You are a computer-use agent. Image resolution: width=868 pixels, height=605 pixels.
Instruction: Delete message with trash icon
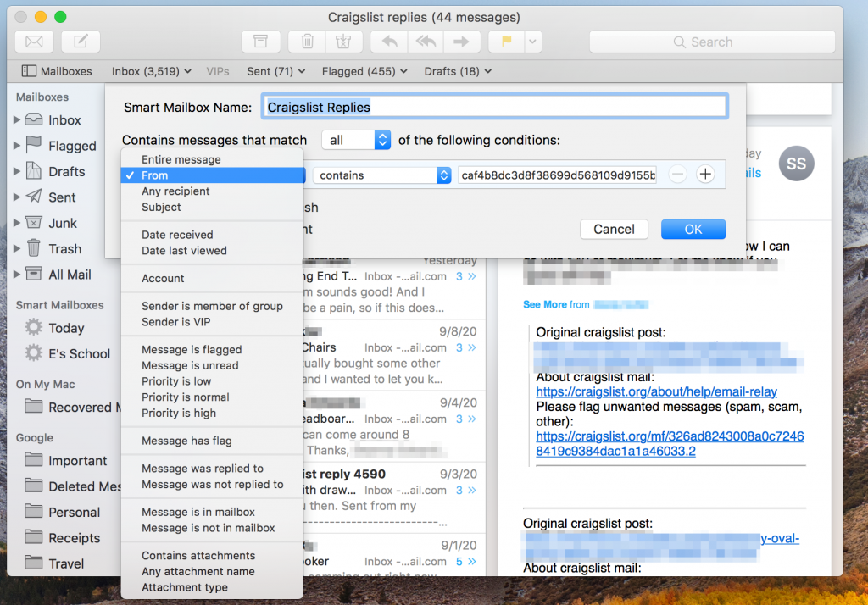(307, 42)
